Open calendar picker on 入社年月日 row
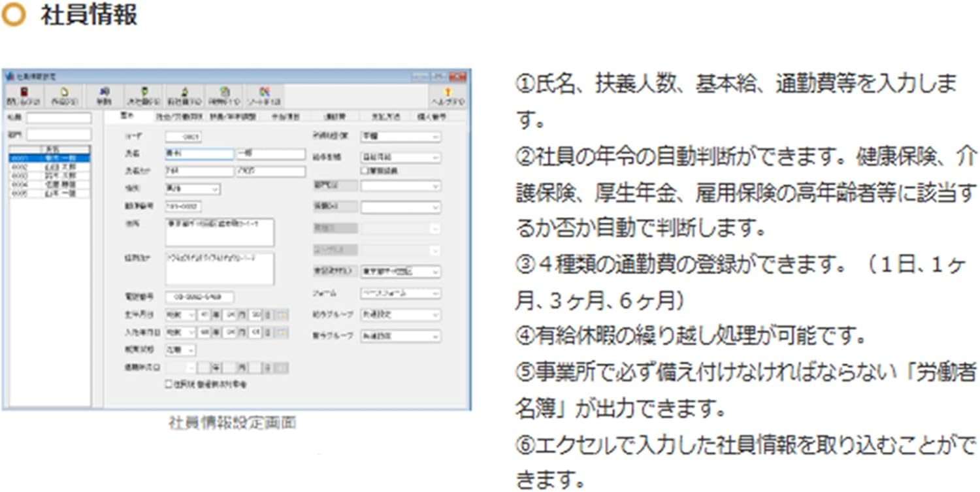Viewport: 980px width, 492px height. 282,333
